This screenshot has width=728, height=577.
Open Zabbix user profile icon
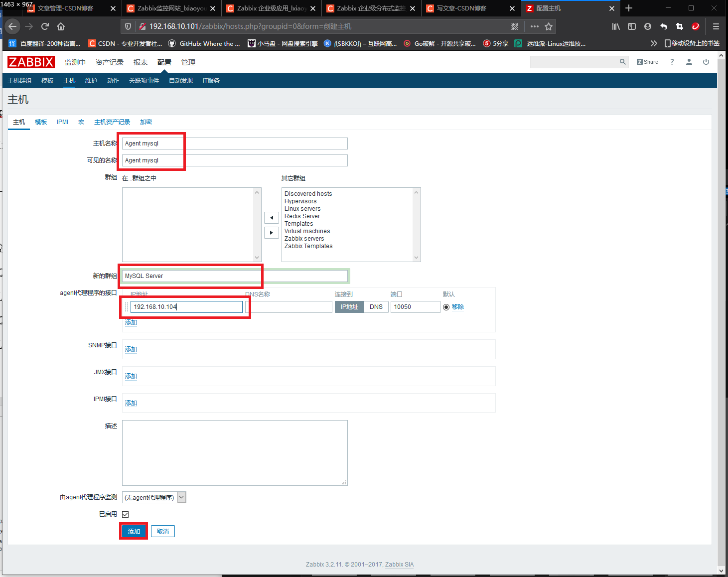click(689, 62)
